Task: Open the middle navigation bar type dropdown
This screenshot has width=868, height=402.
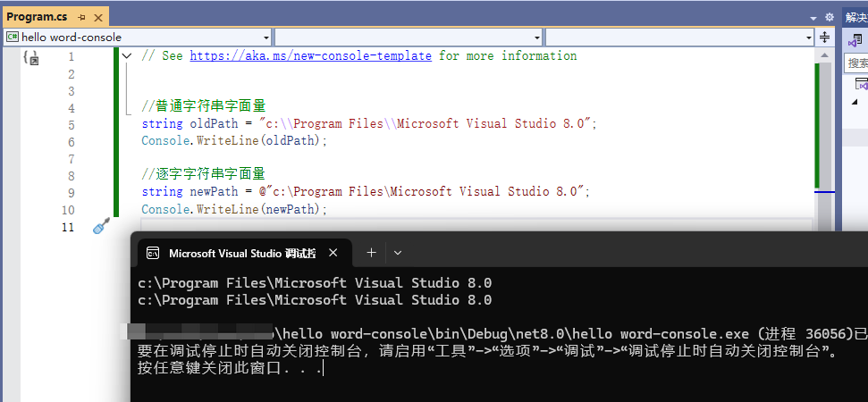Action: tap(537, 38)
